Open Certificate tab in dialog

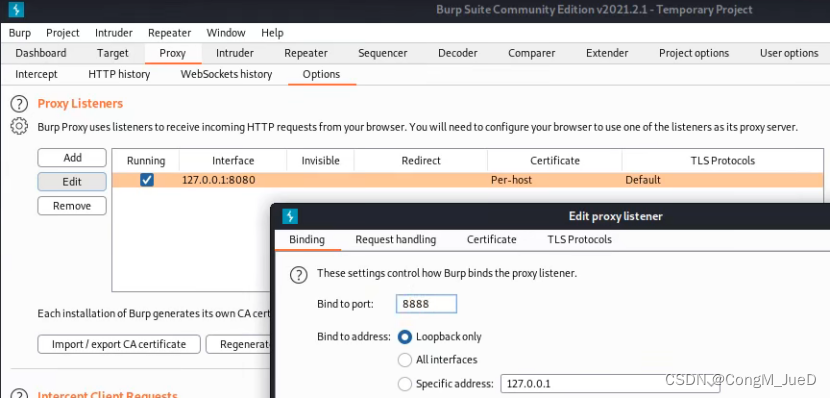point(491,240)
